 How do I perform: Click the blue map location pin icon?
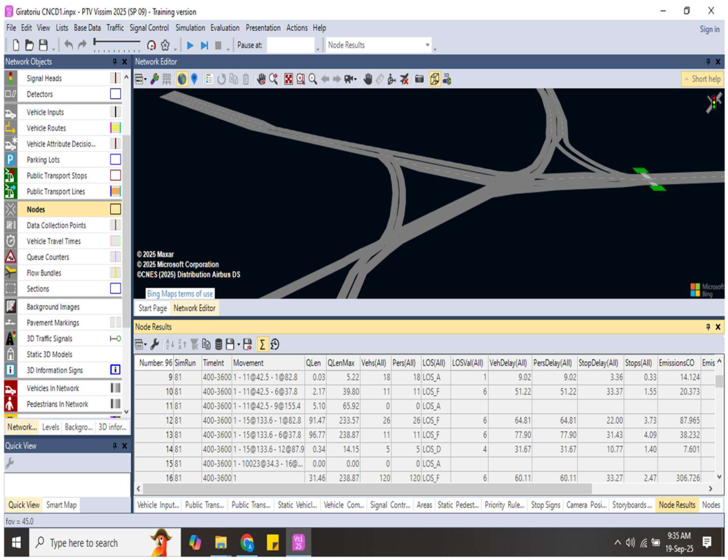point(194,79)
